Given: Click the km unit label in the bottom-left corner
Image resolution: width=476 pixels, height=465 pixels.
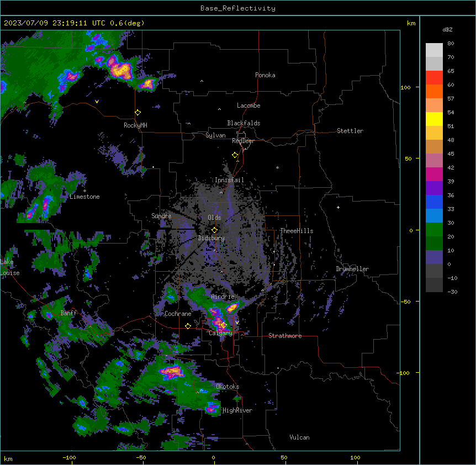Looking at the screenshot, I should 8,458.
